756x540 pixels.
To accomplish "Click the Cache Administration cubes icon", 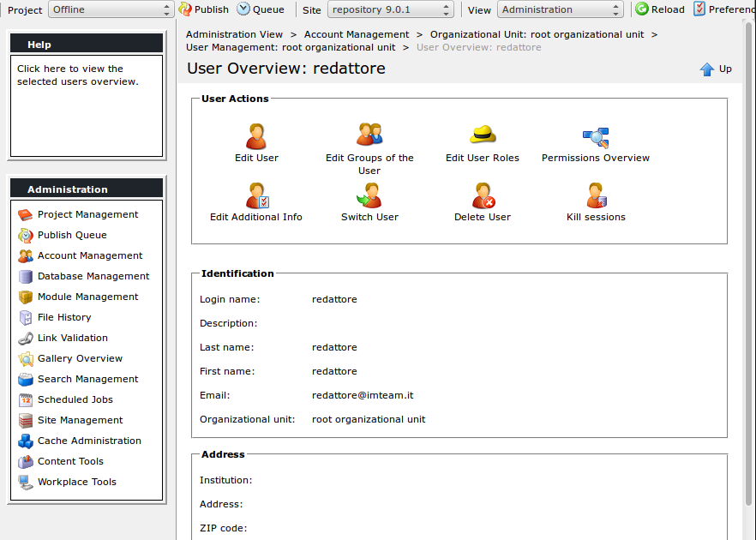I will [26, 441].
